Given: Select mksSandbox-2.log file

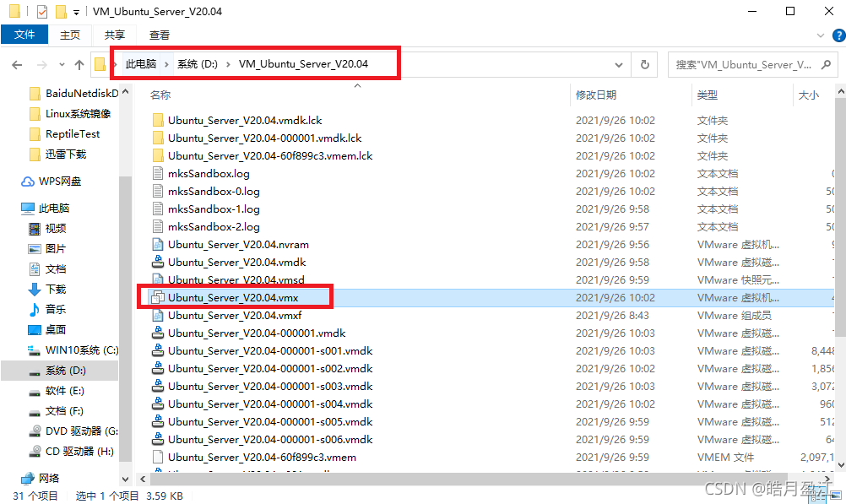Looking at the screenshot, I should (x=206, y=227).
